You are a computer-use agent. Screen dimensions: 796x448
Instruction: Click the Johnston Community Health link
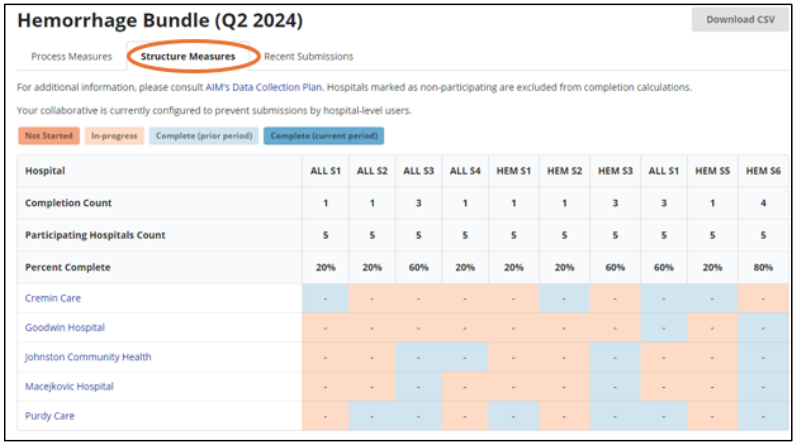click(88, 357)
